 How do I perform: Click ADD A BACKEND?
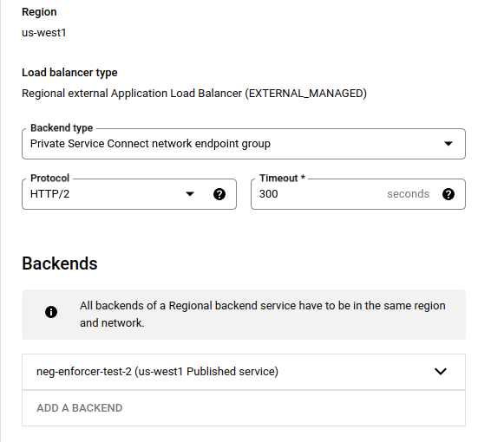tap(80, 408)
